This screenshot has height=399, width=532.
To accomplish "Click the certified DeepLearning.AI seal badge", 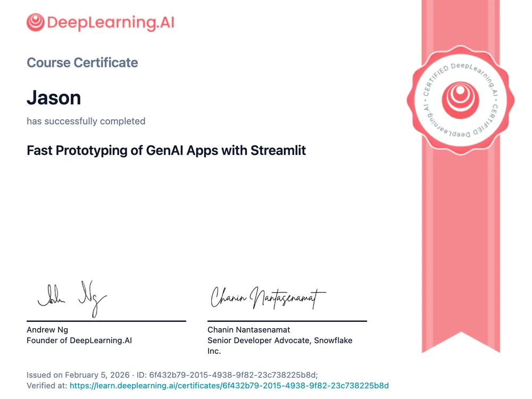I will [460, 101].
